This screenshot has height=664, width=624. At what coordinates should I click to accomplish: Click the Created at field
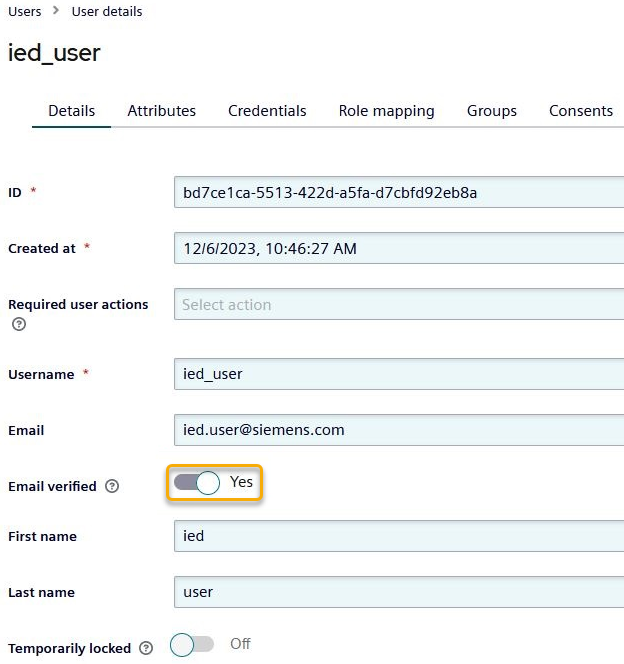[x=398, y=248]
